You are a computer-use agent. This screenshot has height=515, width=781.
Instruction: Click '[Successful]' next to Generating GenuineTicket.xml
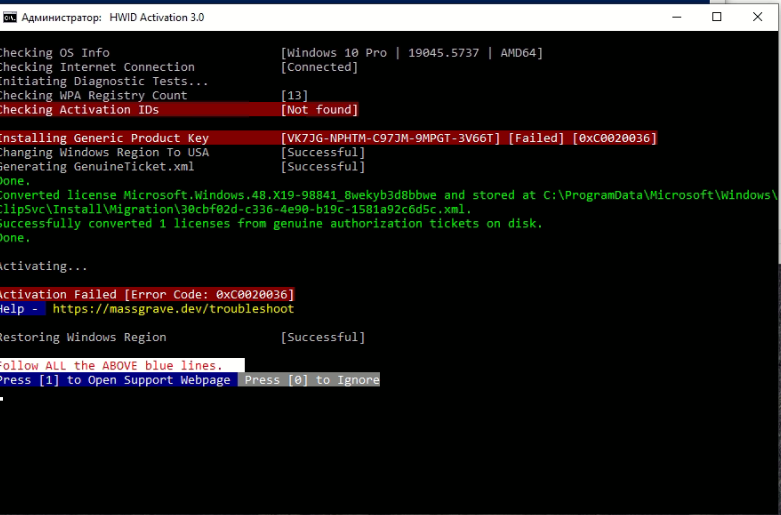323,166
